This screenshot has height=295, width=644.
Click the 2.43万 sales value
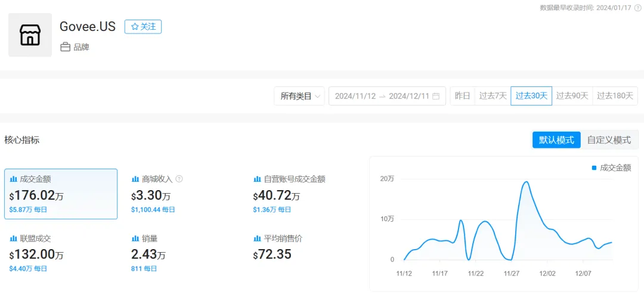tap(148, 254)
